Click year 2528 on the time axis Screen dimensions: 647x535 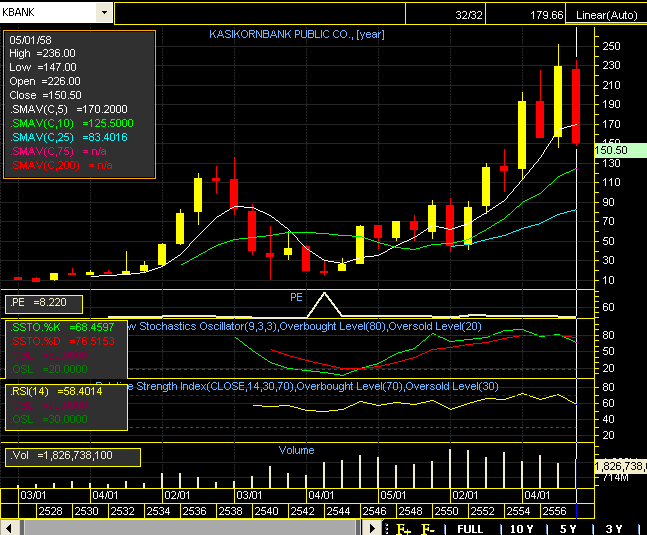pos(50,511)
